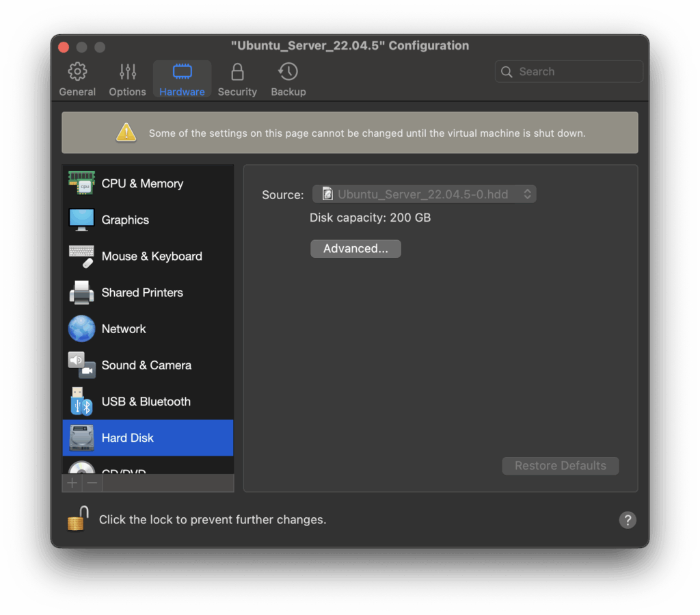Click the yellow warning triangle icon

tap(126, 133)
